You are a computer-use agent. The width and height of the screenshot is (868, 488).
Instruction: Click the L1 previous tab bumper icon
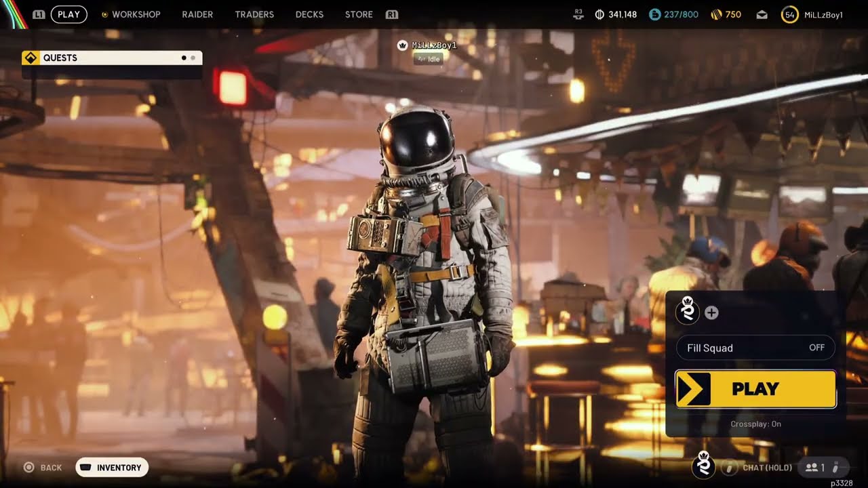tap(39, 14)
